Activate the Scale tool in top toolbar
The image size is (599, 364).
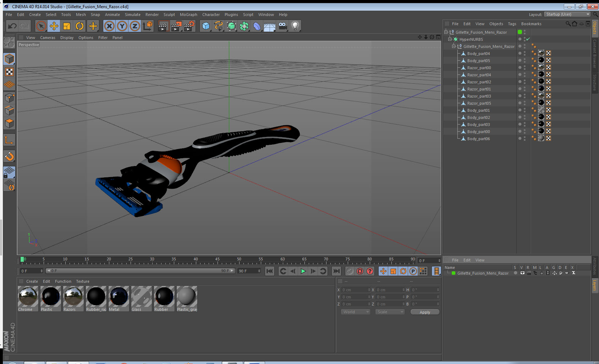(67, 26)
